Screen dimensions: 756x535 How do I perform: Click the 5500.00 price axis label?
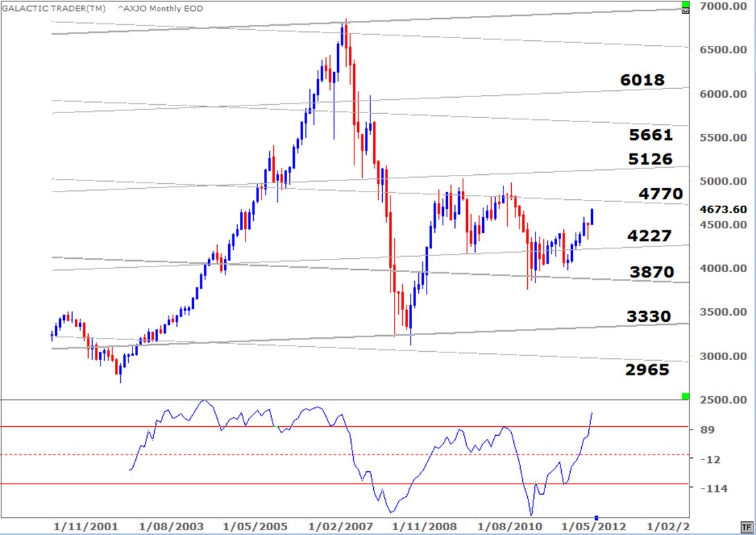tap(723, 137)
